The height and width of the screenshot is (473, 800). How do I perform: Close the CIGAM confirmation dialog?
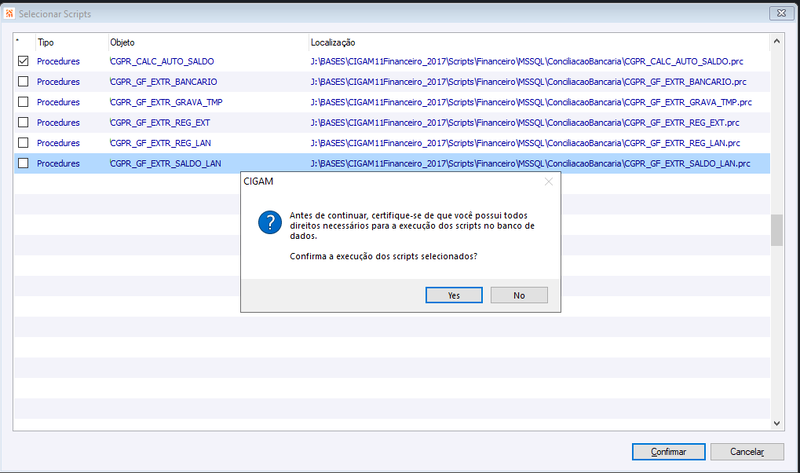tap(548, 182)
